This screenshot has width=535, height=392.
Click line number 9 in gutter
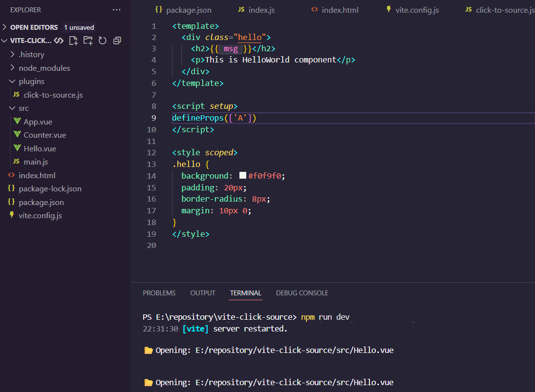click(153, 118)
